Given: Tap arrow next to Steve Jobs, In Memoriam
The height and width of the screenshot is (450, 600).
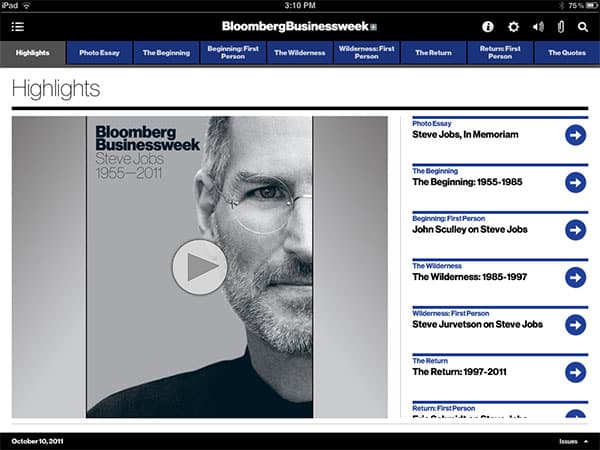Looking at the screenshot, I should [x=576, y=135].
